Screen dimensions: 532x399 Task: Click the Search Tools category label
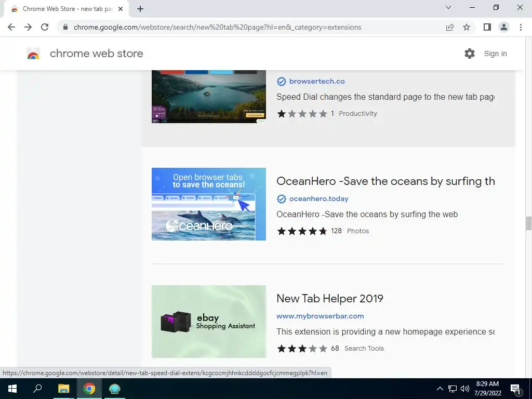(364, 349)
